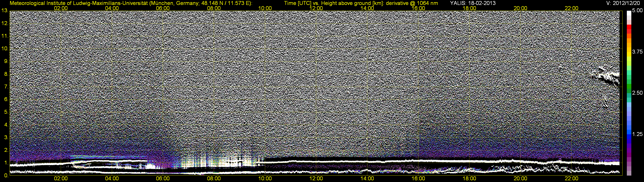Click the 18:00 tick on top time axis
Screen dimensions: 644x182
pos(469,8)
